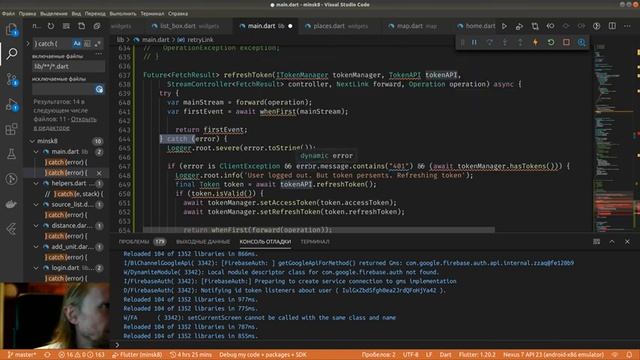
Task: Toggle search details ellipsis
Action: pyautogui.click(x=99, y=53)
